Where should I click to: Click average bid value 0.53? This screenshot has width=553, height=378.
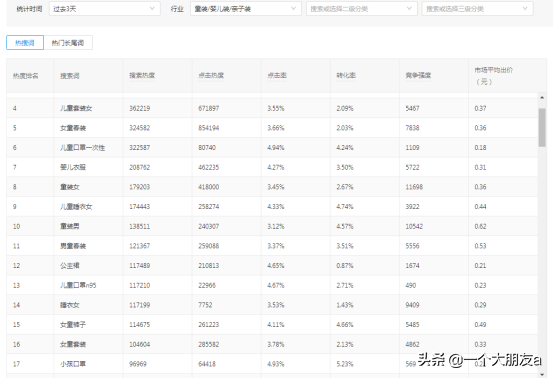(x=480, y=246)
